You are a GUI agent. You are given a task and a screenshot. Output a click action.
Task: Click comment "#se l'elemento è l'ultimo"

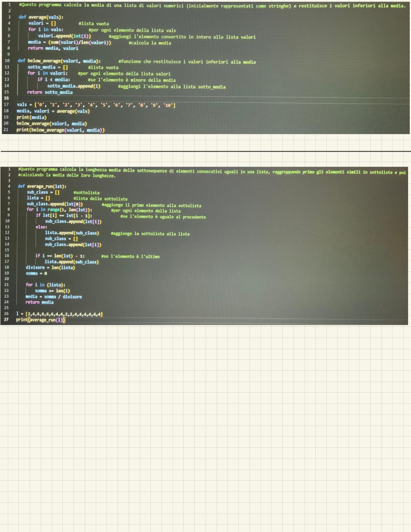[130, 256]
